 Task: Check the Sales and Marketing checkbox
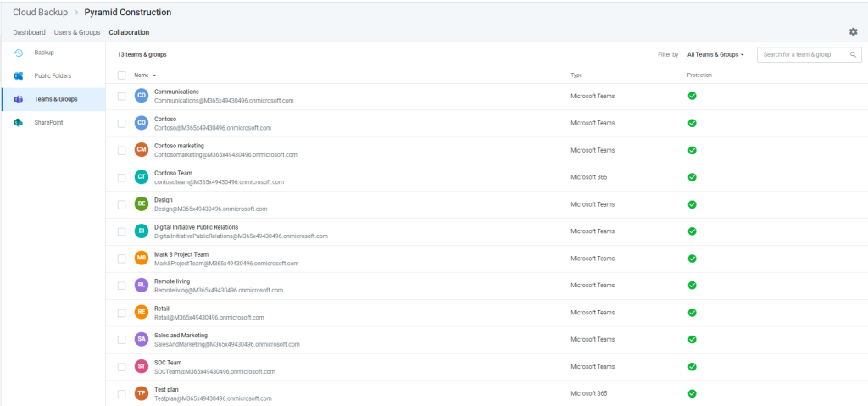click(x=122, y=340)
